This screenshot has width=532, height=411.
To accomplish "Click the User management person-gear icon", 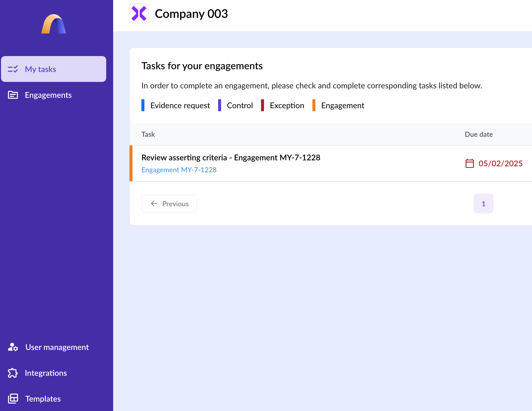I will tap(13, 347).
